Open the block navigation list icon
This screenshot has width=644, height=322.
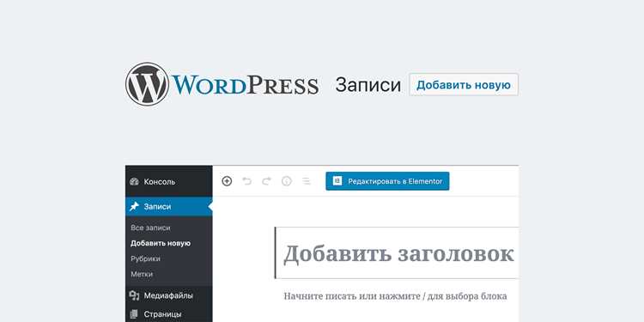[307, 181]
